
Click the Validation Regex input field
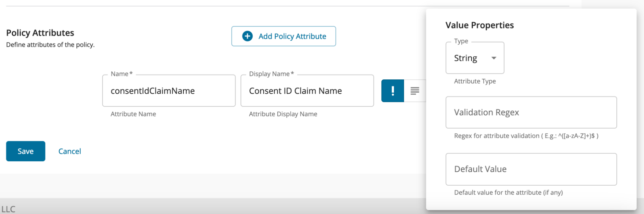pos(531,112)
